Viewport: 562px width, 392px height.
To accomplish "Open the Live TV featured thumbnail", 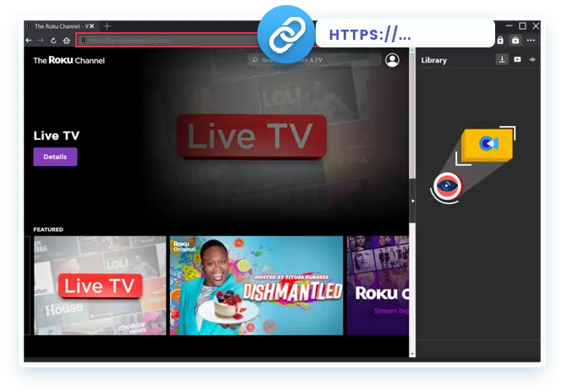I will click(x=100, y=285).
